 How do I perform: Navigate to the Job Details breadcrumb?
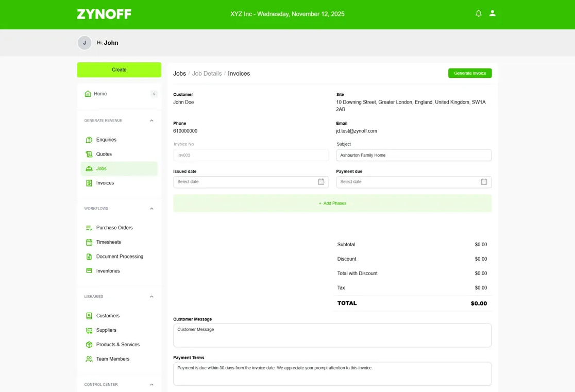click(x=207, y=73)
